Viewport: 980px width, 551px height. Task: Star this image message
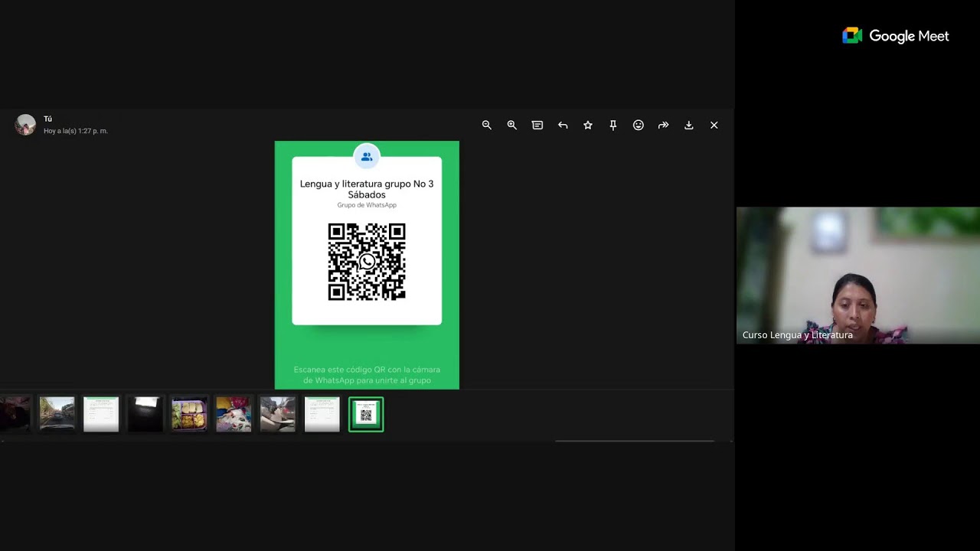tap(588, 126)
